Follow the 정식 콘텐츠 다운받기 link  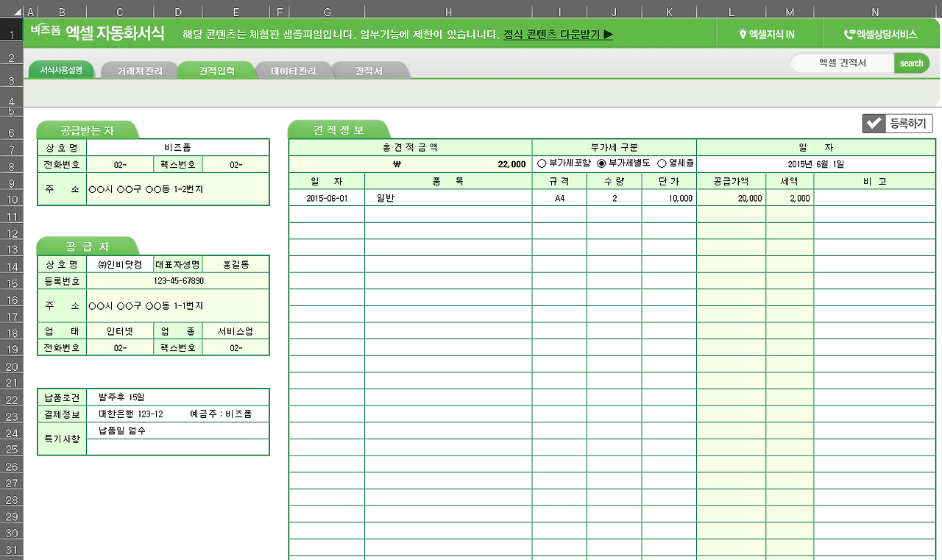point(558,35)
